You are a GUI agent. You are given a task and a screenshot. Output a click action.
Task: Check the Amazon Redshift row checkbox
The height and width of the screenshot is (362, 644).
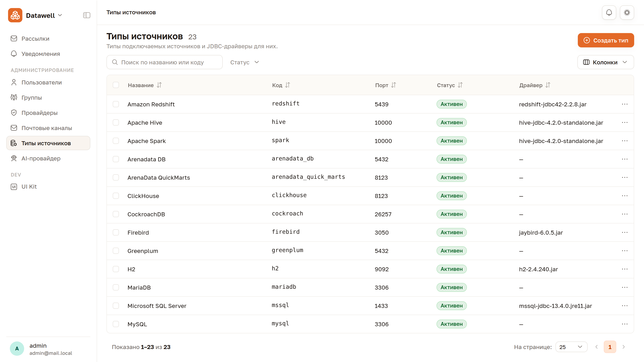click(x=116, y=104)
